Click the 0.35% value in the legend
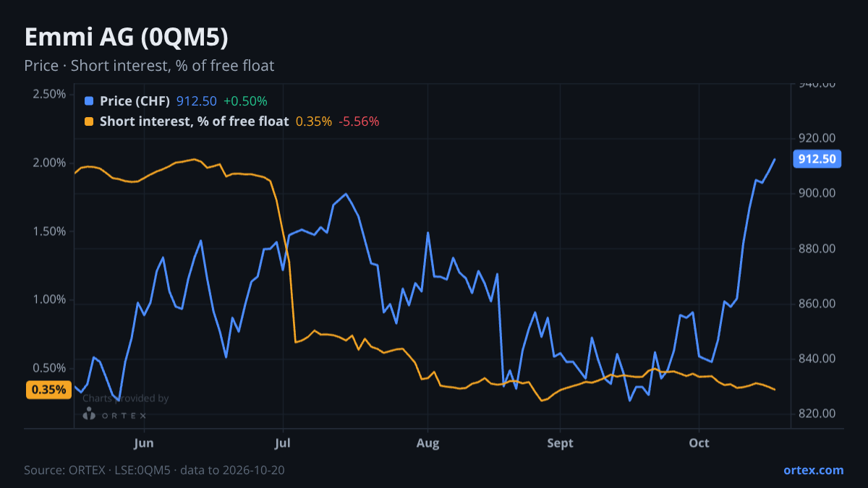The height and width of the screenshot is (488, 868). (x=314, y=121)
